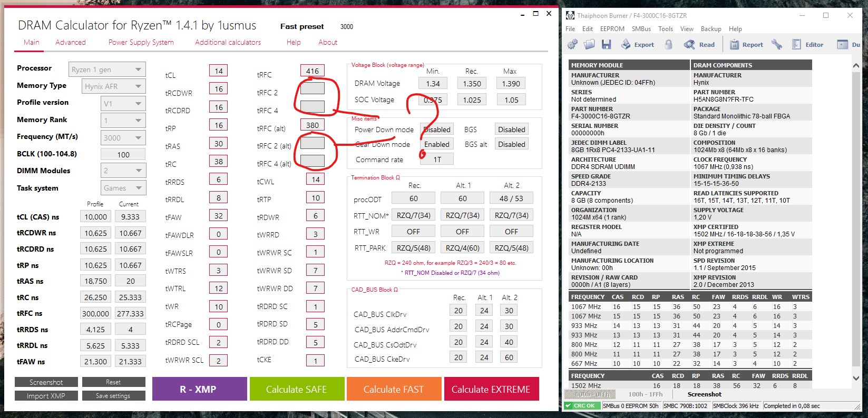Open the DIMM Modules dropdown

pyautogui.click(x=123, y=171)
